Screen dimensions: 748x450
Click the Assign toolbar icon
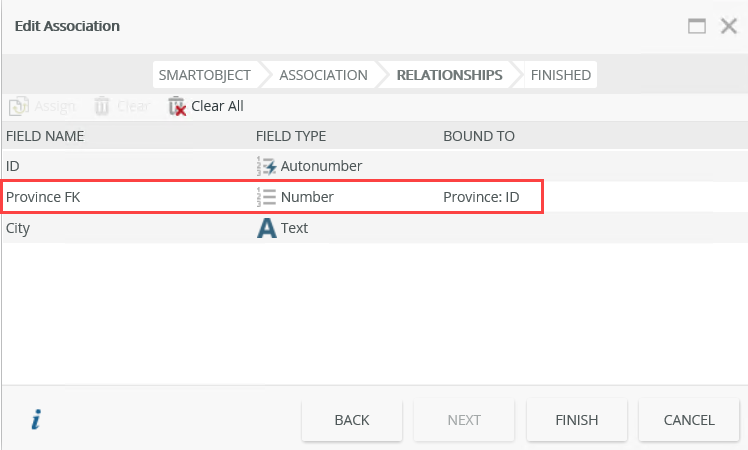17,106
